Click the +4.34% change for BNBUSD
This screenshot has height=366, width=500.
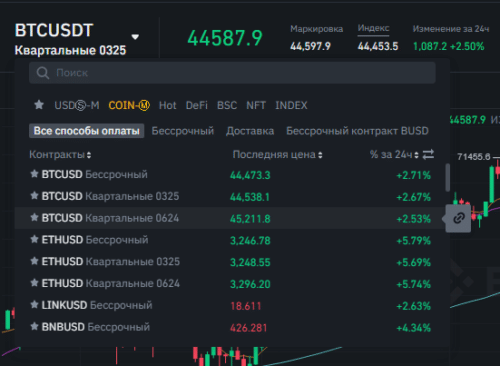click(x=413, y=328)
